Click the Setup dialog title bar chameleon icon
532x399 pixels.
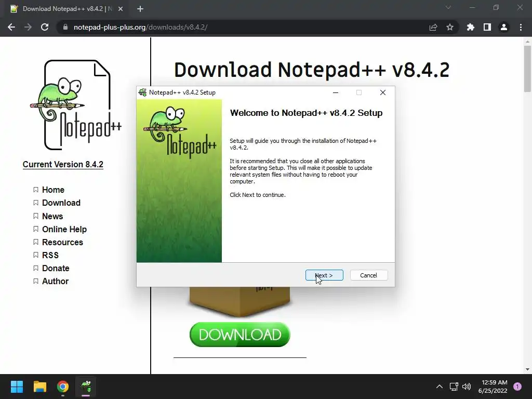coord(142,92)
